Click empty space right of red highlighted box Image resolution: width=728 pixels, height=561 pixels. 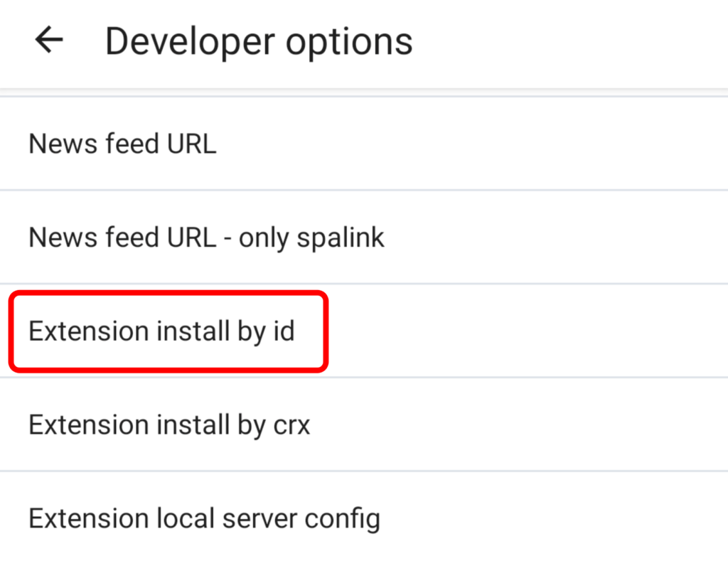coord(528,331)
